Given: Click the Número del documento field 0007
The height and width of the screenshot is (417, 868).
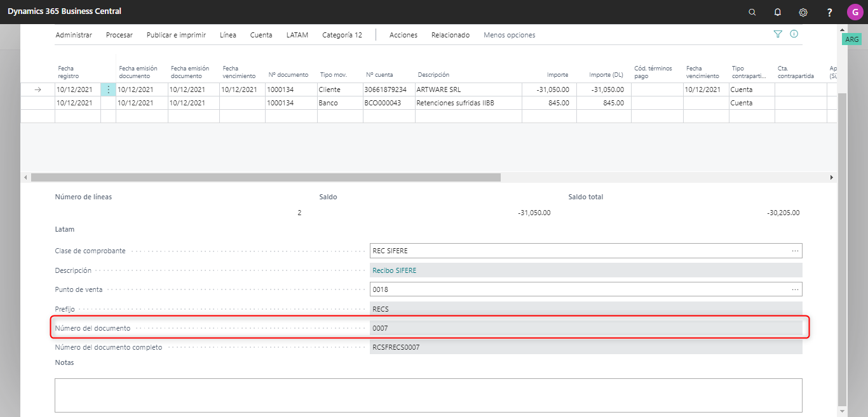Looking at the screenshot, I should [586, 328].
